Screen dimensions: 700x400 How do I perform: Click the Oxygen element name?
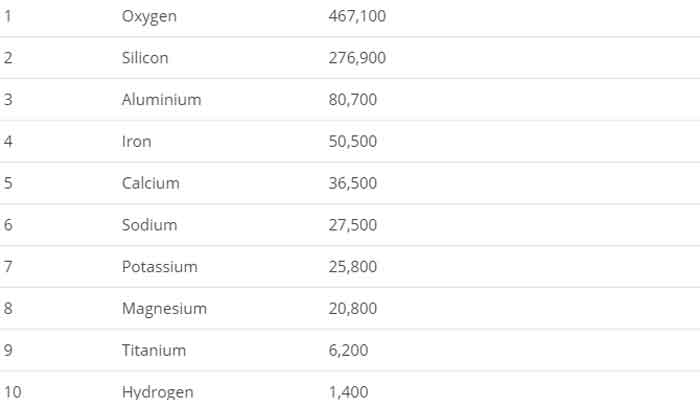pos(150,16)
